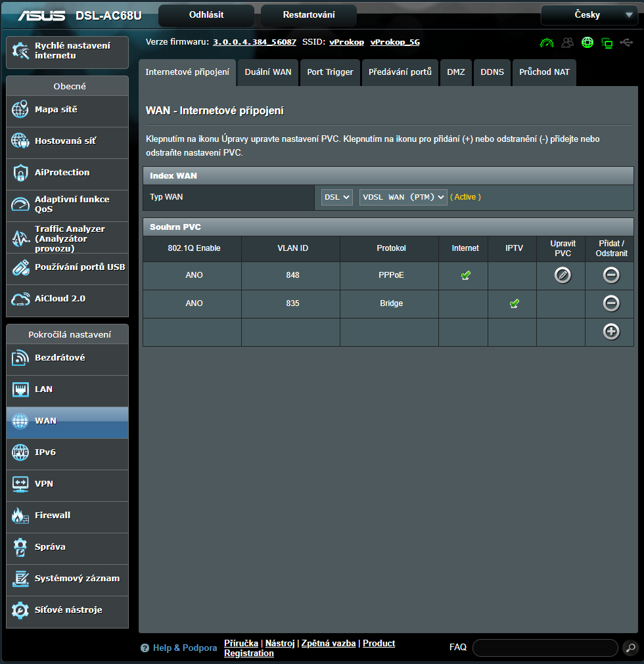Expand the VDSL WAN (PTM) dropdown

click(403, 197)
